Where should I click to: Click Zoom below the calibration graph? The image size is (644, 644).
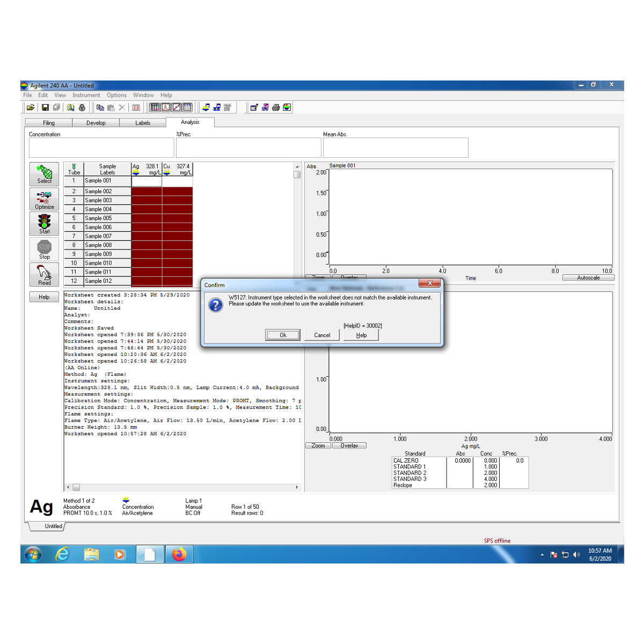[318, 445]
